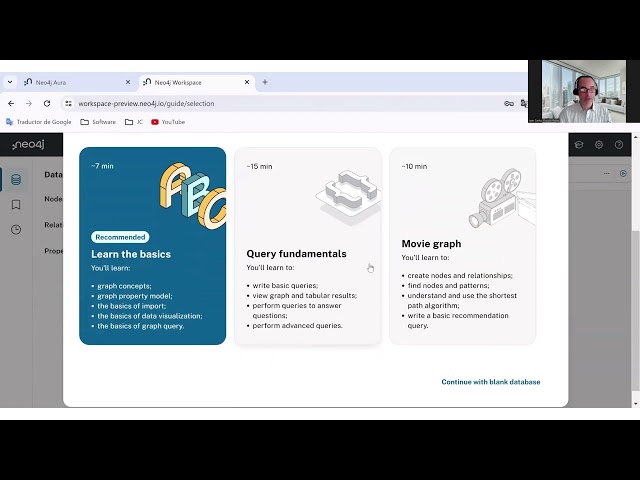Open the Software bookmarks folder
This screenshot has height=480, width=640.
(x=98, y=122)
